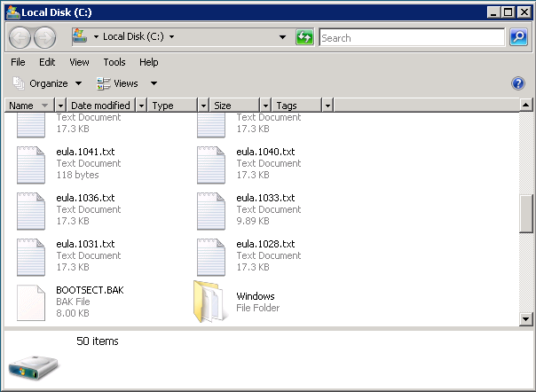The height and width of the screenshot is (392, 536).
Task: Open the Organize dropdown
Action: tap(47, 83)
